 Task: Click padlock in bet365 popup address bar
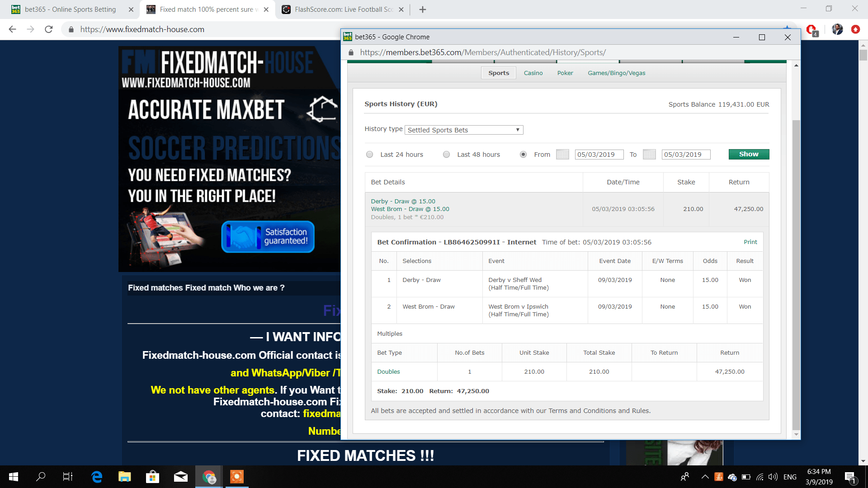click(351, 52)
